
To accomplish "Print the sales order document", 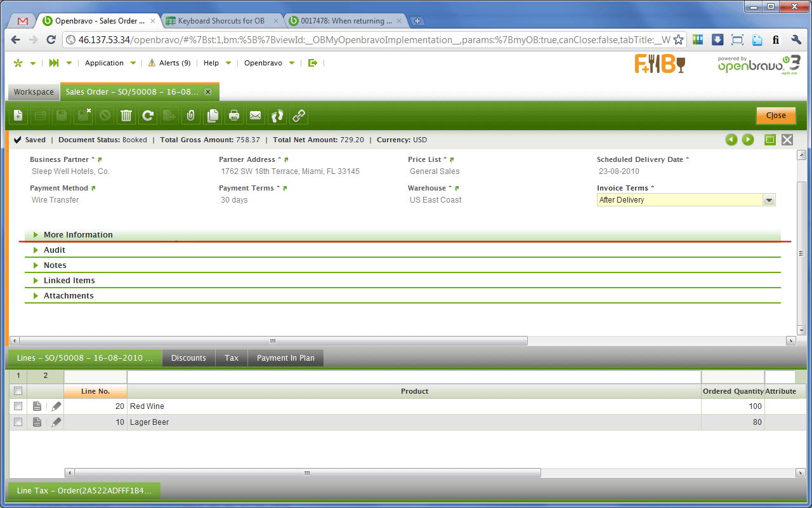I will 234,116.
